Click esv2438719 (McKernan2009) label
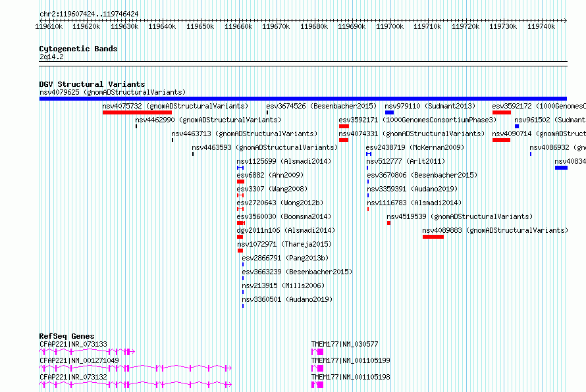Viewport: 586px width, 392px height. coord(415,147)
